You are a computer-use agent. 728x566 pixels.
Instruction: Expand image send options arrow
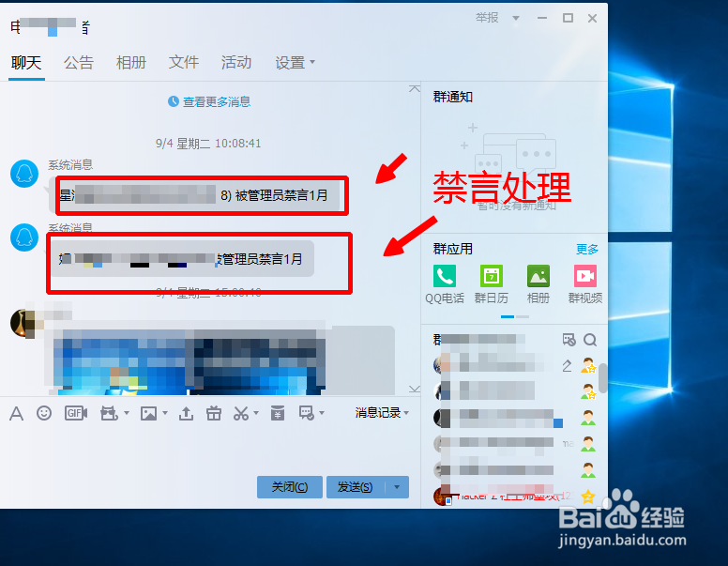pyautogui.click(x=165, y=413)
